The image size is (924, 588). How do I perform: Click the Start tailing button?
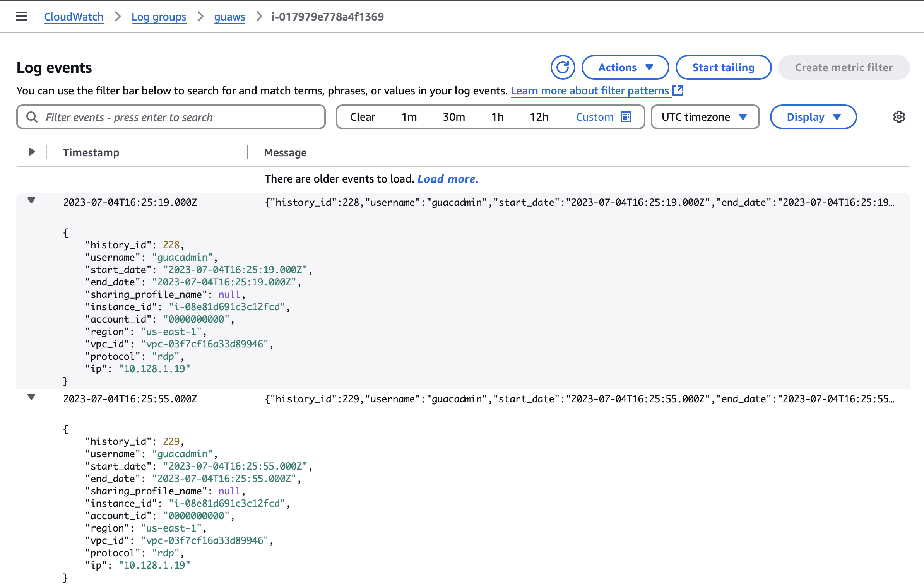click(723, 67)
